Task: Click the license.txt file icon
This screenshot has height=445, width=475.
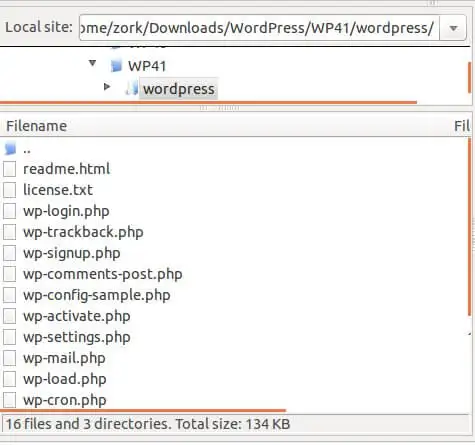Action: [9, 190]
